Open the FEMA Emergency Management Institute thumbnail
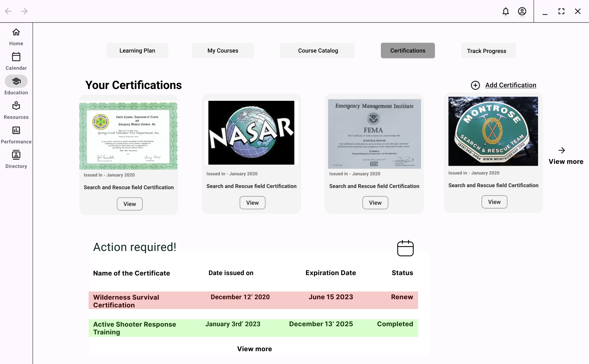The height and width of the screenshot is (364, 589). (x=375, y=134)
